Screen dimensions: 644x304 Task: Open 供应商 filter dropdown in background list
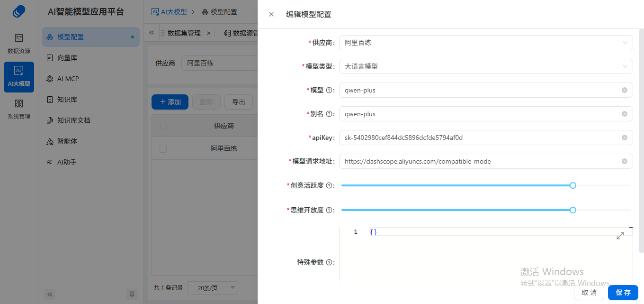click(220, 63)
